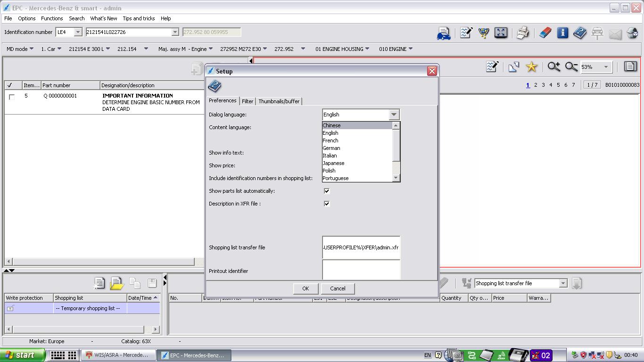Expand the LE4 identification type dropdown
Screen dimensions: 644x362
tap(78, 32)
